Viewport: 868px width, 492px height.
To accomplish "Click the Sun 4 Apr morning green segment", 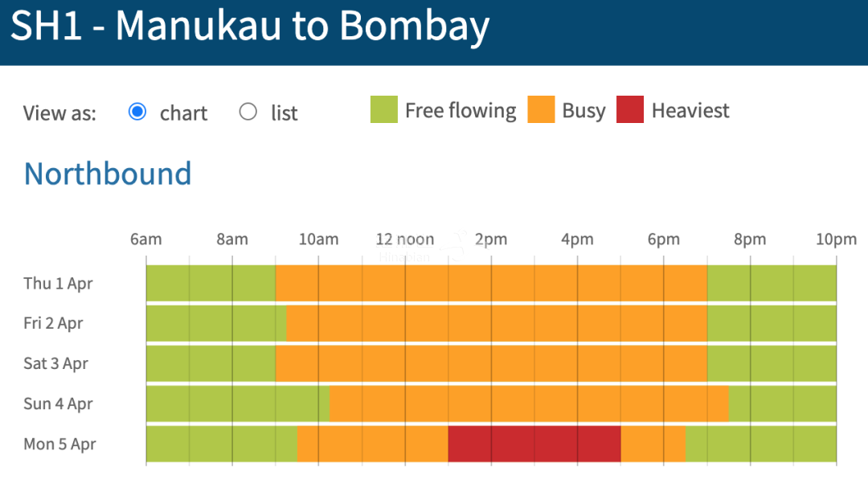I will [238, 404].
